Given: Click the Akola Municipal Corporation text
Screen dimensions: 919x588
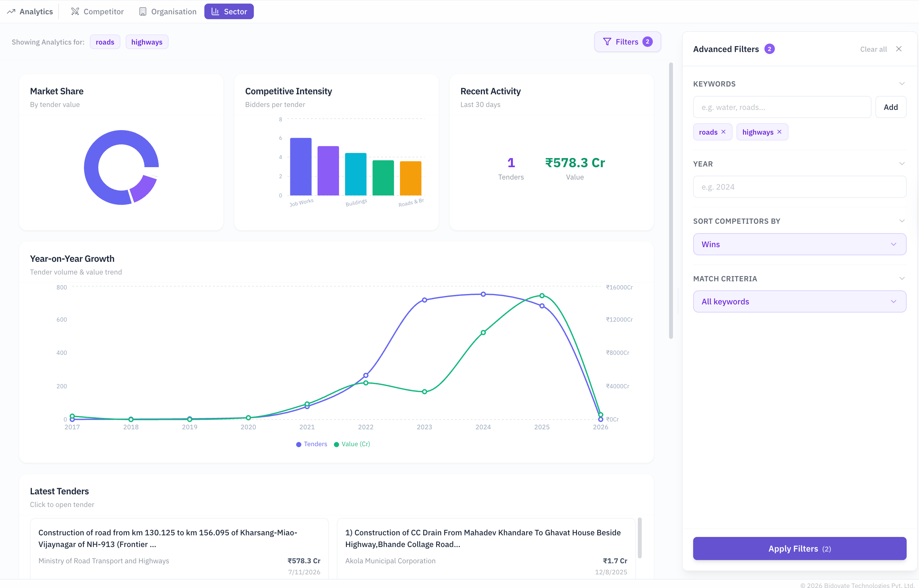Looking at the screenshot, I should pyautogui.click(x=390, y=560).
